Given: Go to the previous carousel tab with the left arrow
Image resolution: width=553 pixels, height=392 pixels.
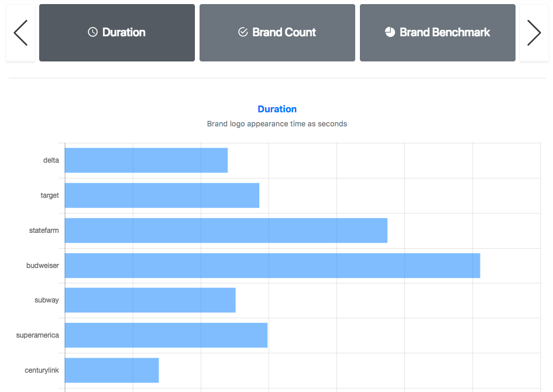Looking at the screenshot, I should point(20,33).
